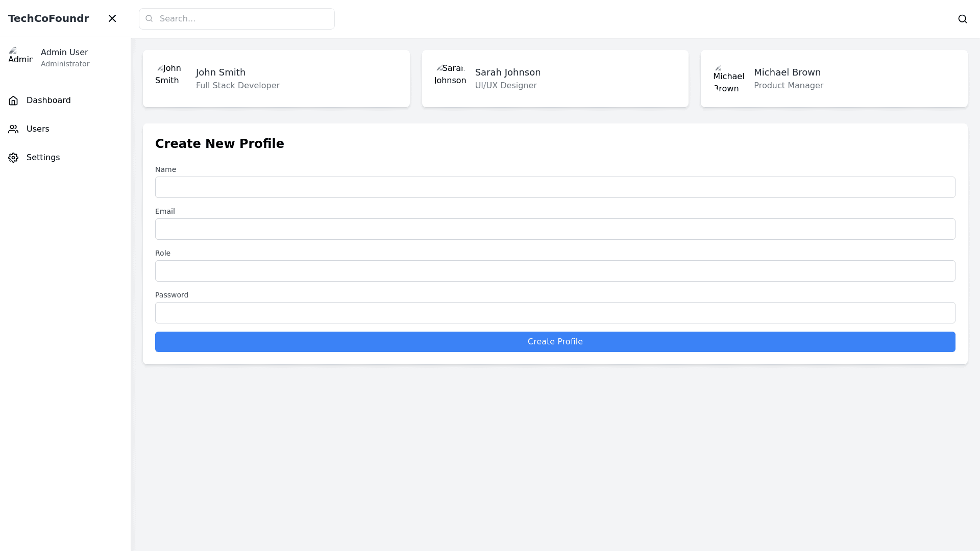
Task: Open the Users menu item
Action: click(38, 129)
